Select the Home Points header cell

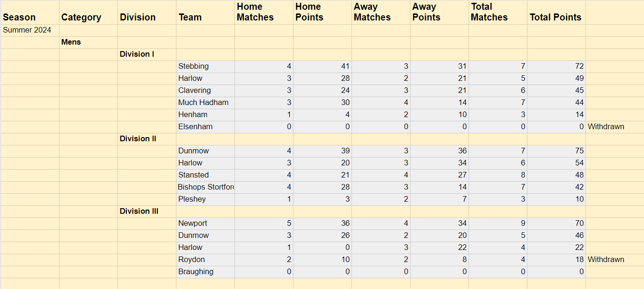click(322, 13)
